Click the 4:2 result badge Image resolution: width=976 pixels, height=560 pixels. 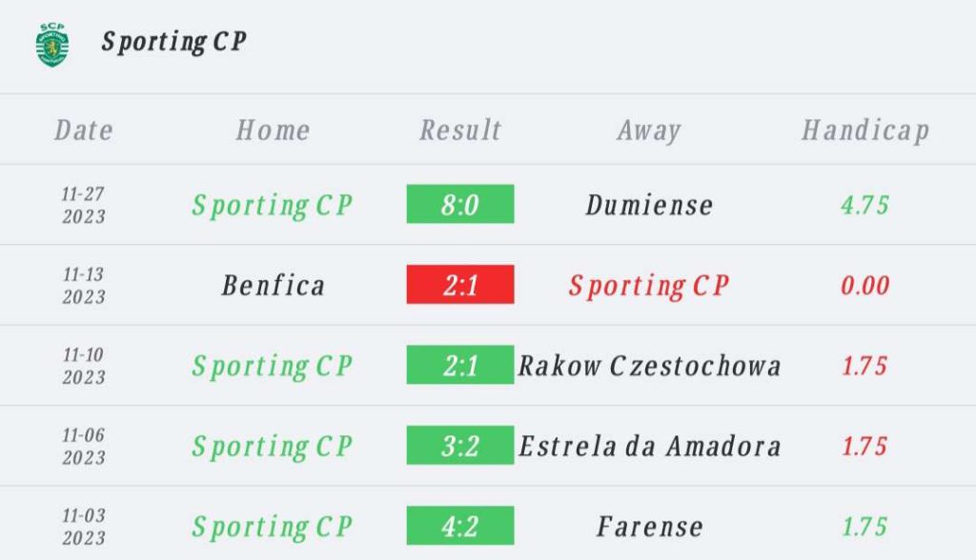(x=460, y=525)
